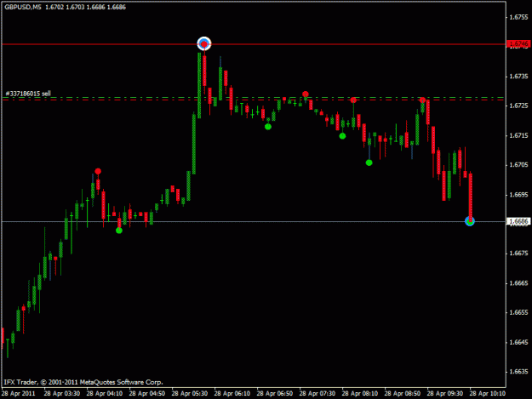The image size is (532, 399).
Task: Select the 28 Apr 03:30 time label
Action: pyautogui.click(x=62, y=394)
